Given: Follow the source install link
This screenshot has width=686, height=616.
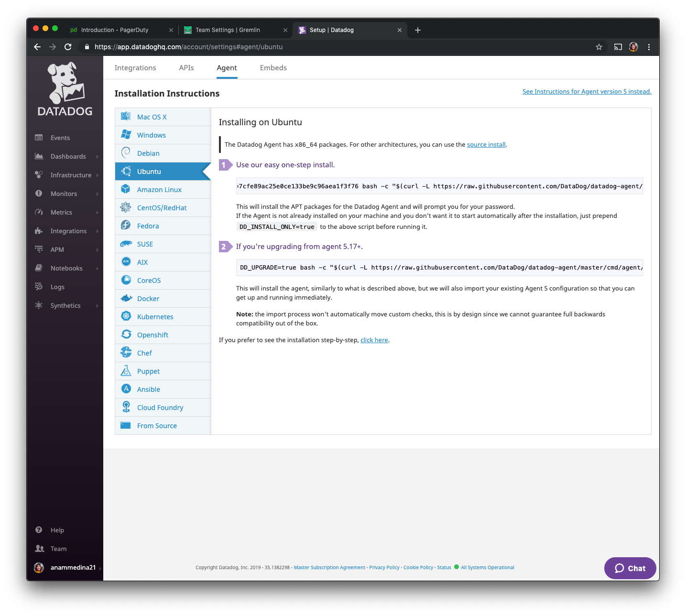Looking at the screenshot, I should [486, 144].
